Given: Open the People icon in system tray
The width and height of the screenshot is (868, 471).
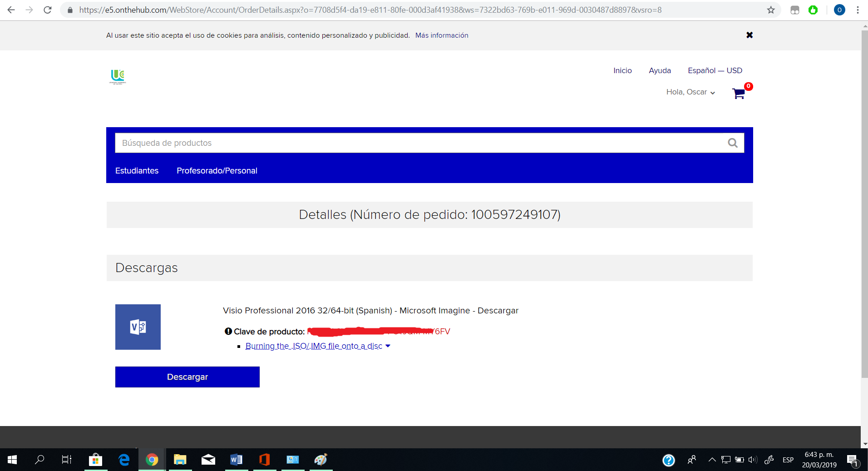Looking at the screenshot, I should tap(692, 460).
